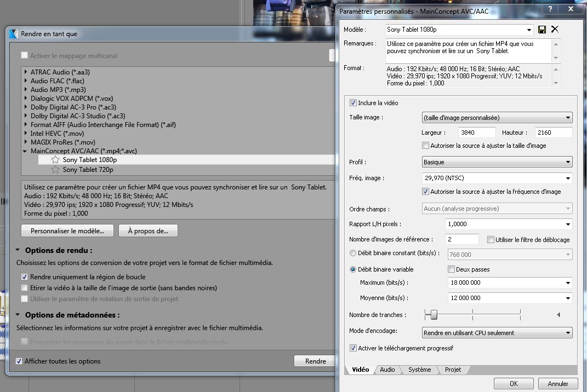Click the favorite star beside Sony Tablet 1080p
Screen dimensions: 587x392
click(x=55, y=160)
